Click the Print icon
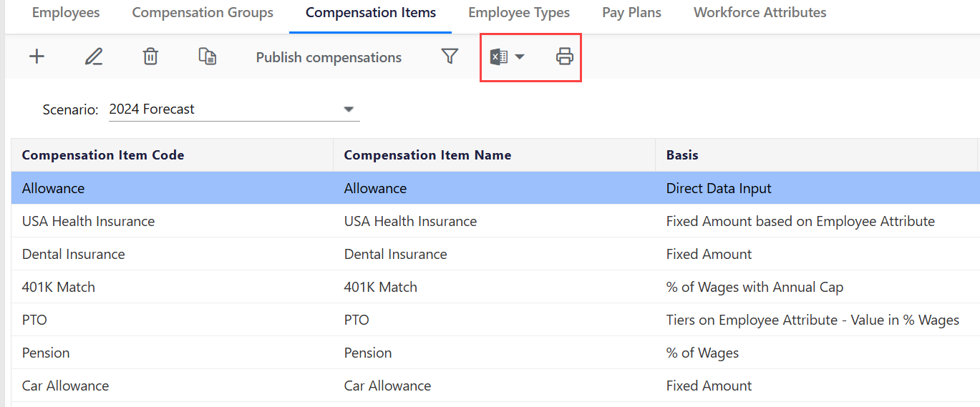The width and height of the screenshot is (980, 407). point(565,57)
